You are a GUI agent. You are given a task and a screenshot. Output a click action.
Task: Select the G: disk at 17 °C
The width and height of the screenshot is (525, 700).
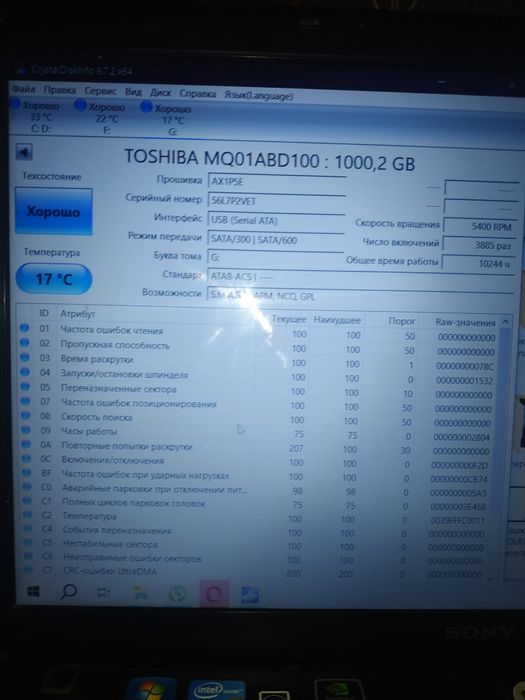coord(167,120)
